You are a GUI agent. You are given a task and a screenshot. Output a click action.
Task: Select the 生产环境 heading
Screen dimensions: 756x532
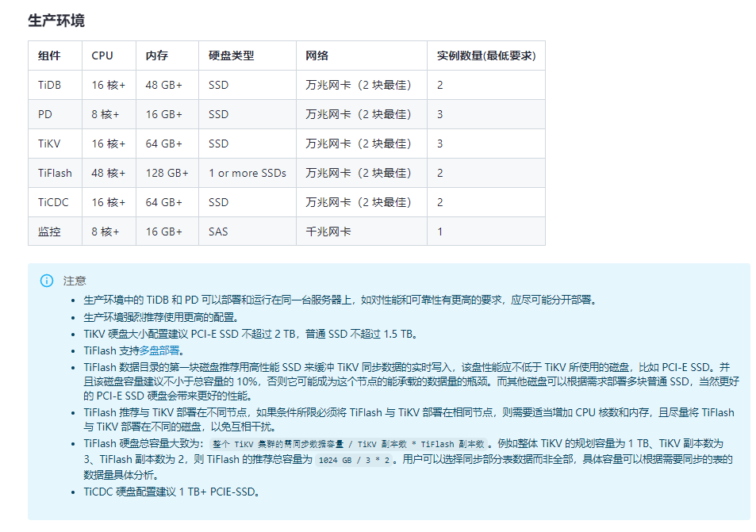coord(56,21)
